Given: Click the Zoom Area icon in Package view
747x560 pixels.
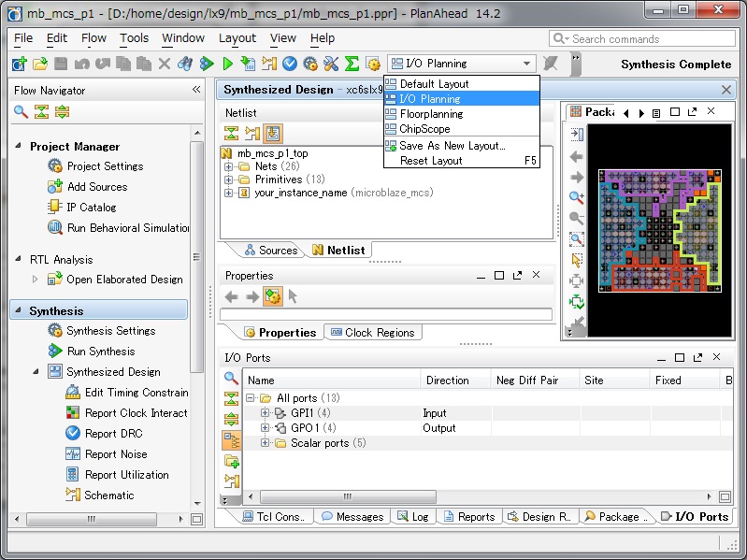Looking at the screenshot, I should [x=577, y=239].
